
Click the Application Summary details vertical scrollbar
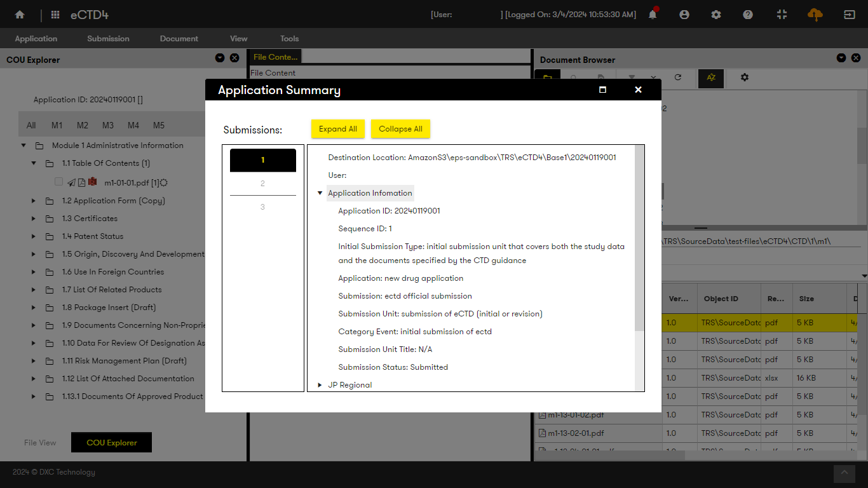pyautogui.click(x=639, y=238)
